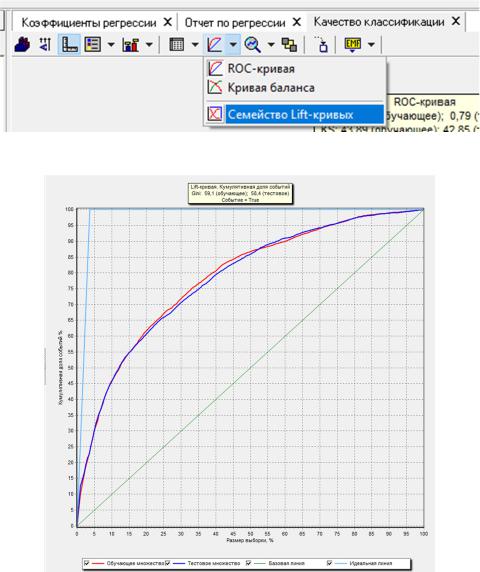Screen dimensions: 480x572
Task: Close the Коэффициенты регрессии tab
Action: pos(167,22)
